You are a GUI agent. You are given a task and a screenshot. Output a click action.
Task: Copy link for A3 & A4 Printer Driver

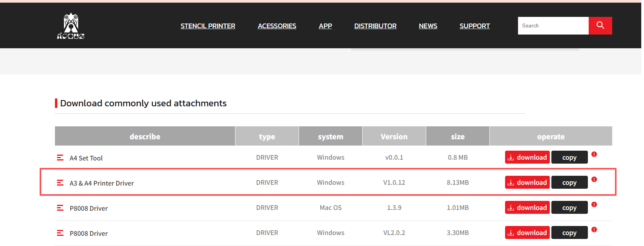[x=569, y=182]
